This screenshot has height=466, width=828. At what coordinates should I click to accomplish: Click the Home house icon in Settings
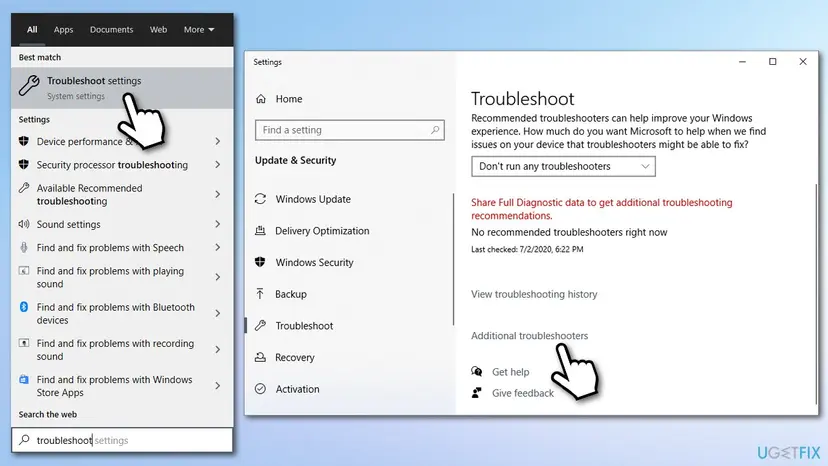261,99
